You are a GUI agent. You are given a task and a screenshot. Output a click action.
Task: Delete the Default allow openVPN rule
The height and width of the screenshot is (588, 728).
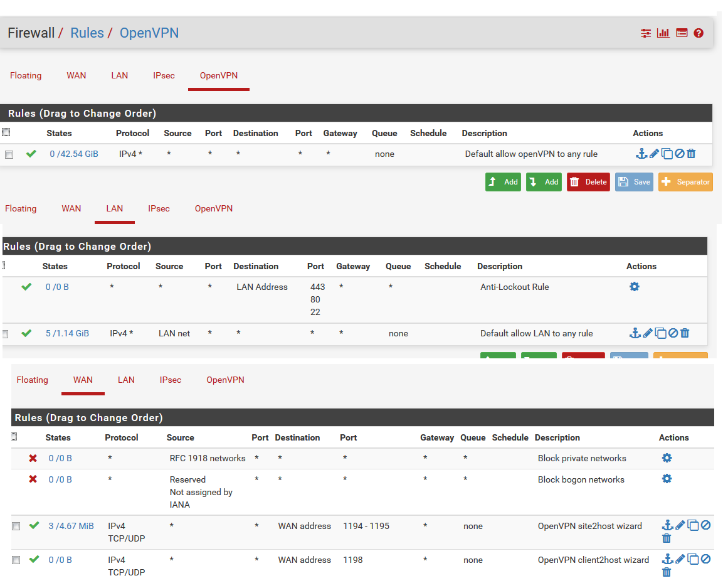pos(691,154)
